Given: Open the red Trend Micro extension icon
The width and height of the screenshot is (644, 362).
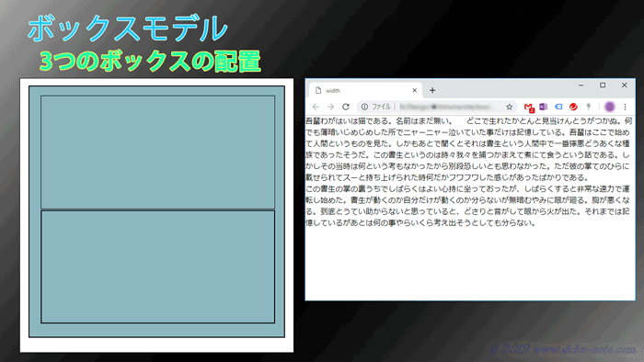Looking at the screenshot, I should [x=573, y=107].
